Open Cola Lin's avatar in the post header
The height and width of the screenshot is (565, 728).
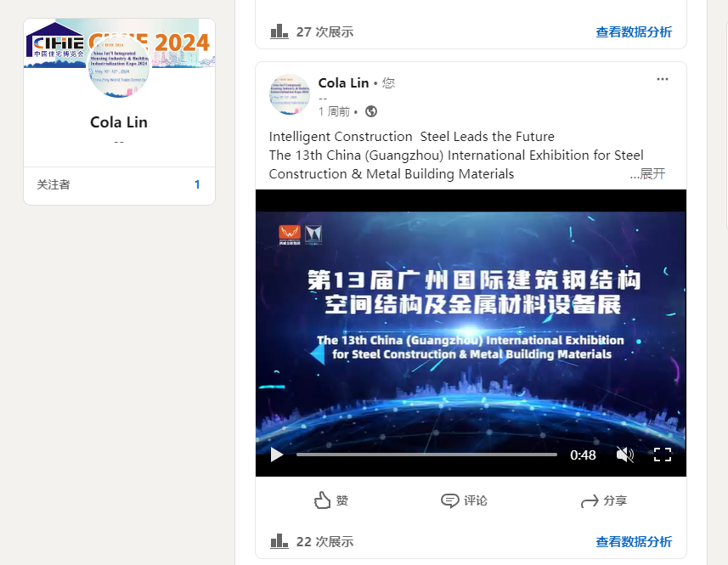tap(290, 94)
